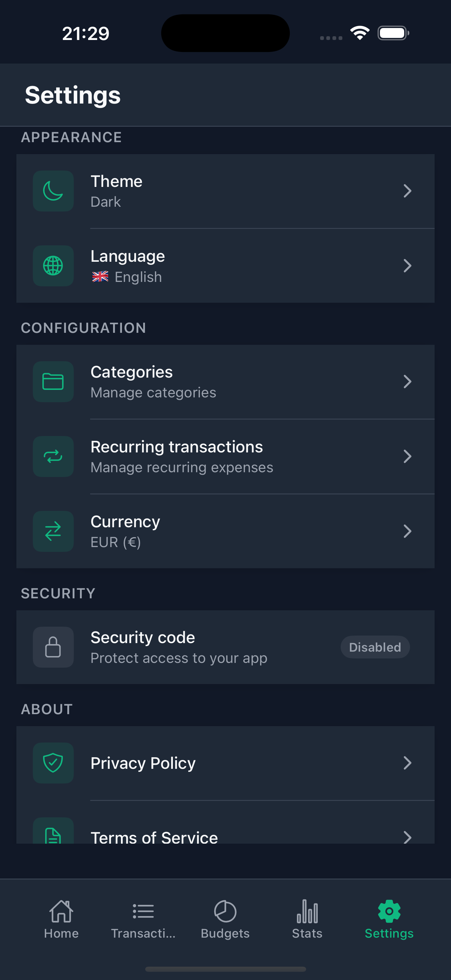Expand Theme options via chevron
The image size is (451, 980).
(x=407, y=191)
